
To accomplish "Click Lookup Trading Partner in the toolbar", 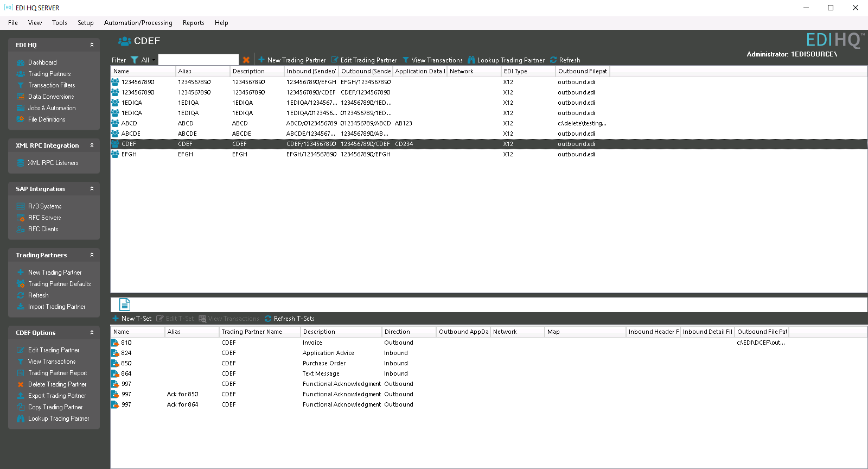I will point(506,60).
